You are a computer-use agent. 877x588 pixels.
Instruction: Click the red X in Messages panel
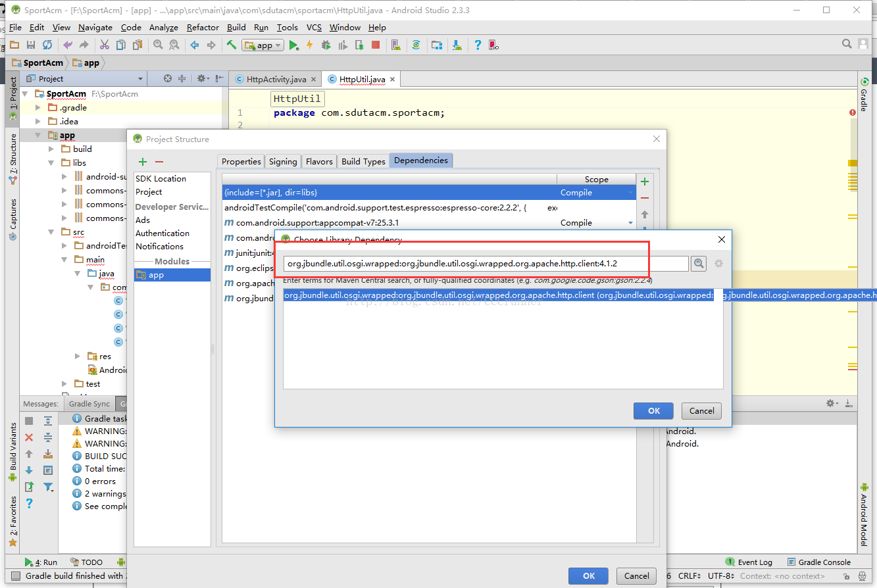click(29, 437)
